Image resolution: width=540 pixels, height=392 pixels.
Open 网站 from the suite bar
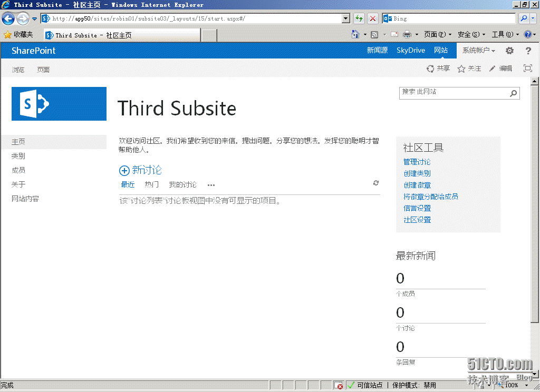pos(441,50)
